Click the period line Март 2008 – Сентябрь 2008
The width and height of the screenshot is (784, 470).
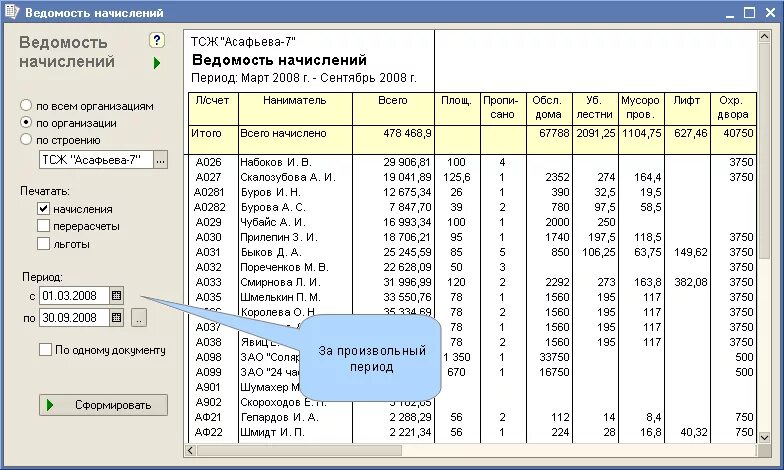click(x=304, y=78)
